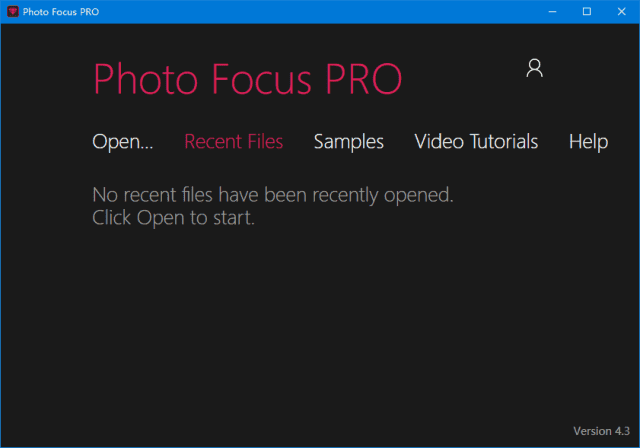The width and height of the screenshot is (640, 448).
Task: Click the 'Click Open to start.' text
Action: click(x=173, y=217)
